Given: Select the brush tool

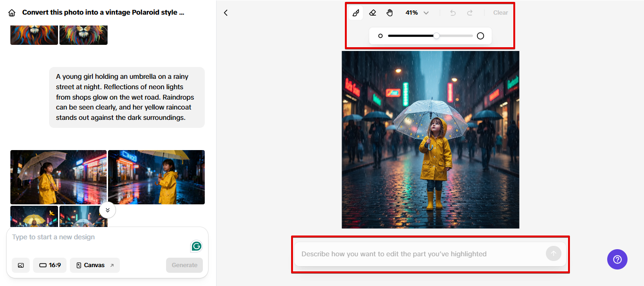Looking at the screenshot, I should coord(356,13).
